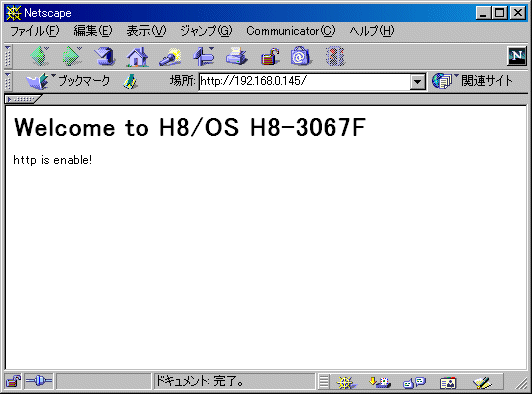This screenshot has height=394, width=532.
Task: Click the 'Welcome to H8/OS H8-3067F' heading
Action: pyautogui.click(x=190, y=128)
